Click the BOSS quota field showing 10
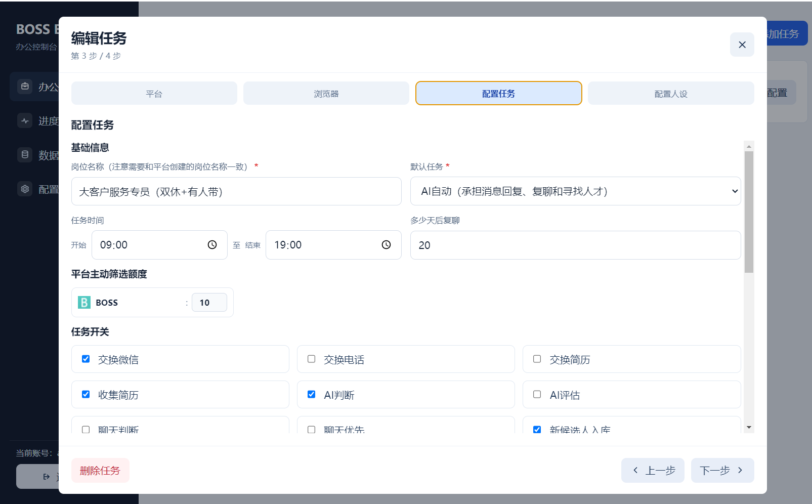The height and width of the screenshot is (504, 812). (x=209, y=303)
